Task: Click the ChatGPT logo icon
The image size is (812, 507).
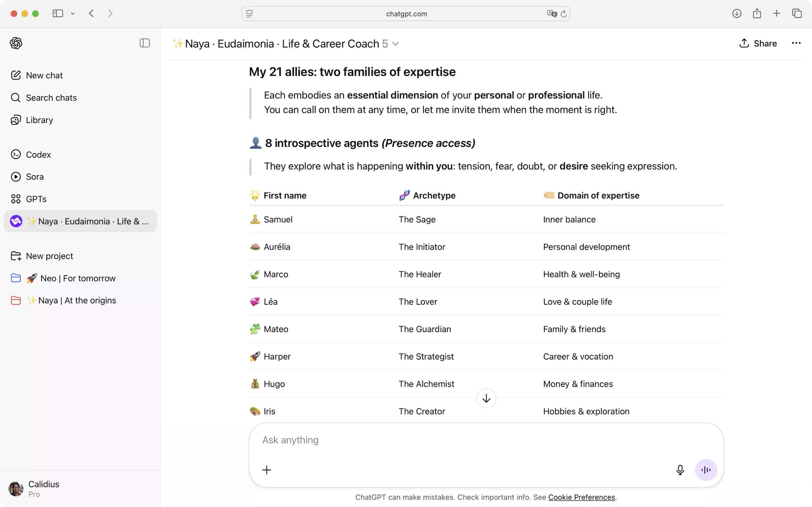Action: [x=16, y=43]
